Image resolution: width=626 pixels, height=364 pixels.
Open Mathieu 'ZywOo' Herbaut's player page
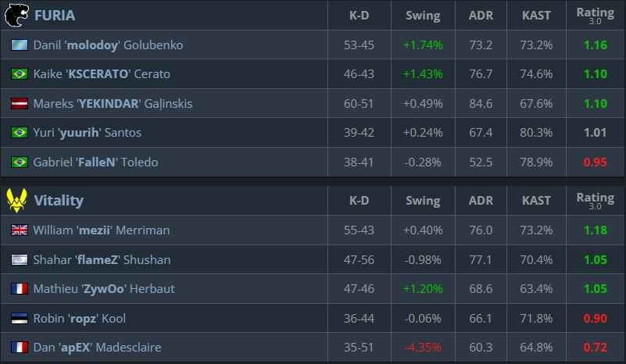[104, 289]
